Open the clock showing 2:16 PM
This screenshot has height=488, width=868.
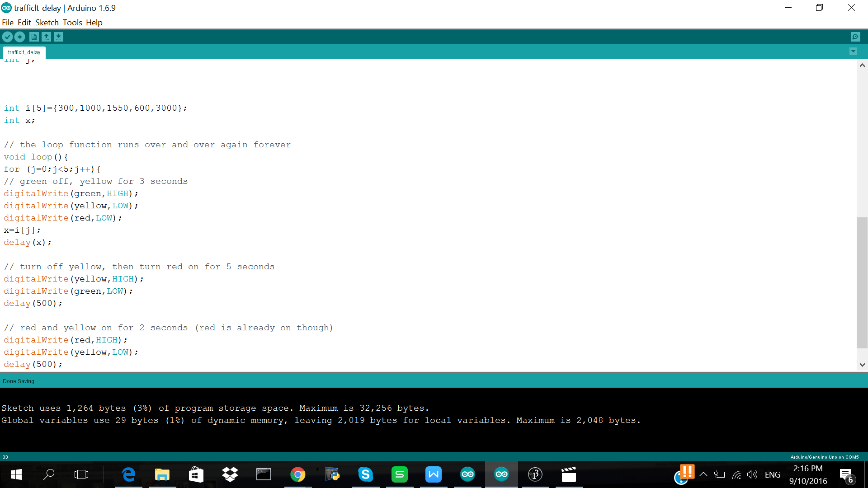[808, 474]
